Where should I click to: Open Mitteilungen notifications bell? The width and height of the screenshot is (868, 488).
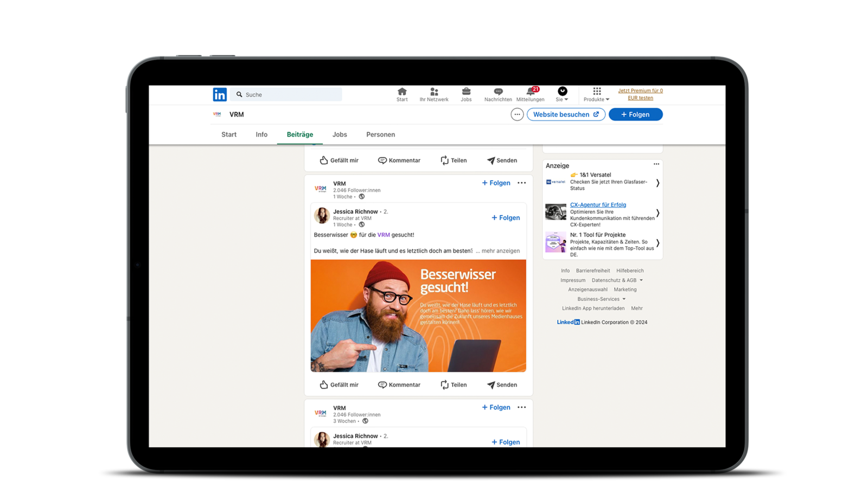click(531, 95)
